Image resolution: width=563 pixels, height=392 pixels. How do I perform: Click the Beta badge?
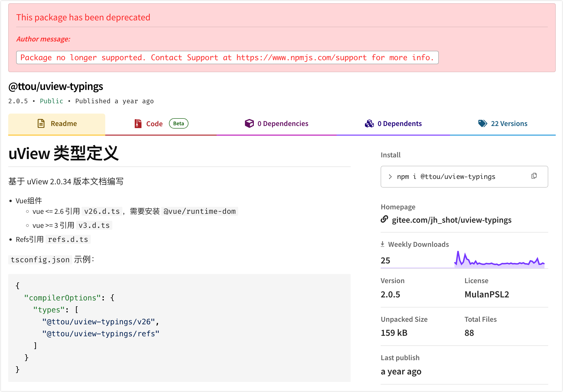click(x=179, y=123)
